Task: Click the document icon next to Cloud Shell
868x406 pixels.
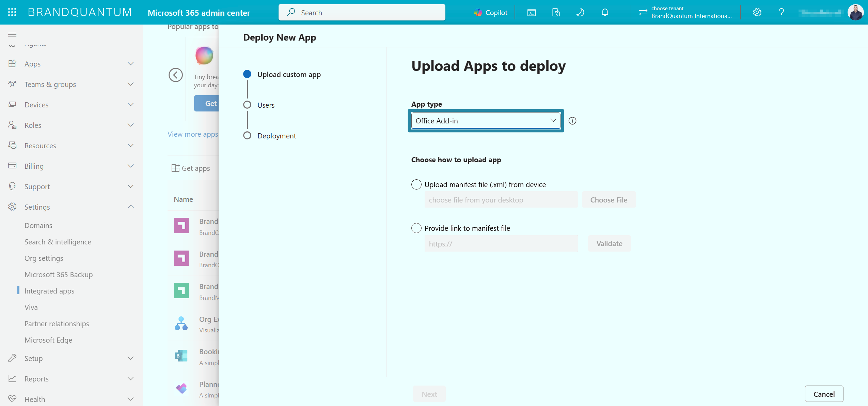Action: [x=556, y=13]
